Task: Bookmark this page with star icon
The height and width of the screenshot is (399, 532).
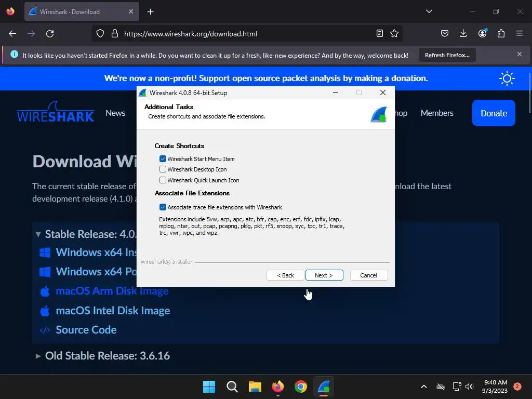Action: pos(394,33)
